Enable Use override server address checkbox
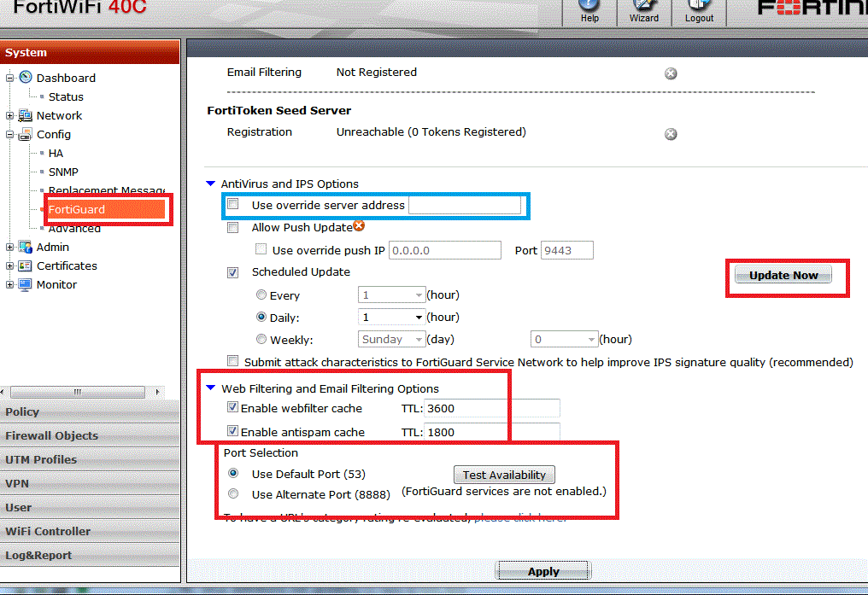Screen dimensions: 868x595 click(x=233, y=204)
